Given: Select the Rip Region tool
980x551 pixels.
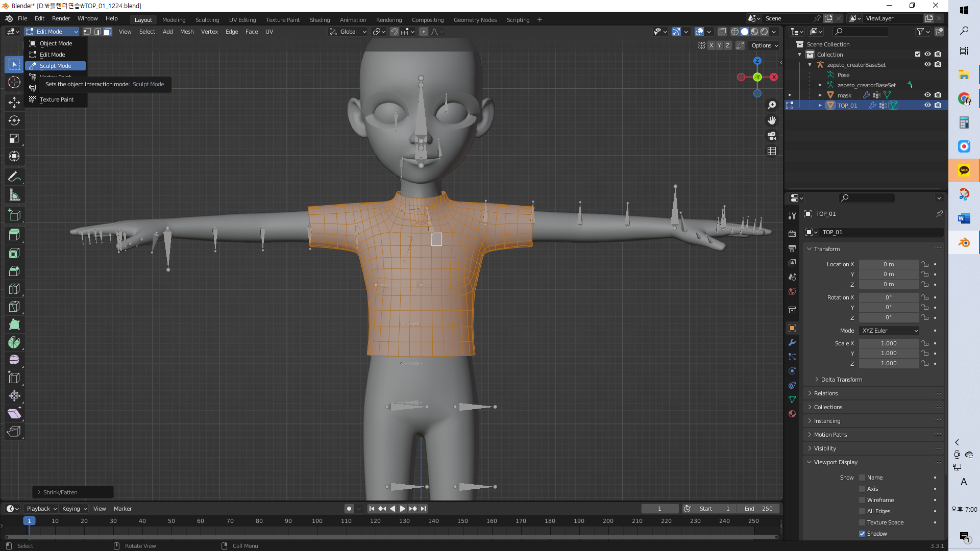Looking at the screenshot, I should (14, 432).
